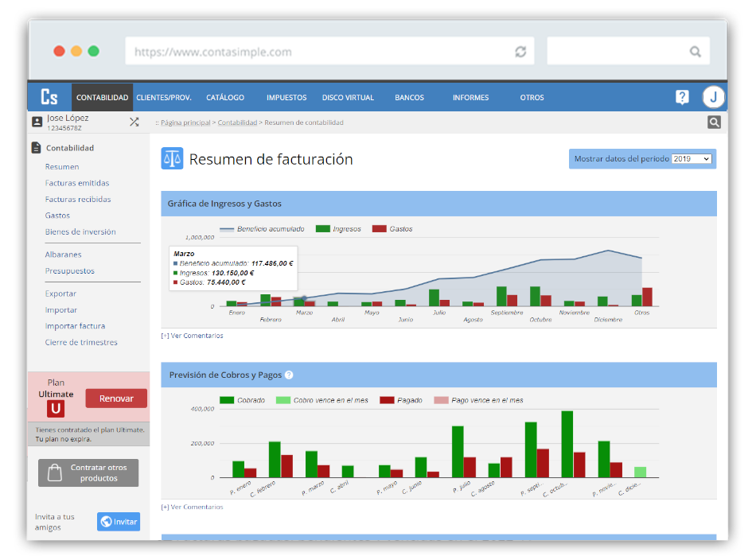Viewport: 756px width, 556px height.
Task: Click the magnifier search icon below the navbar
Action: pyautogui.click(x=714, y=122)
